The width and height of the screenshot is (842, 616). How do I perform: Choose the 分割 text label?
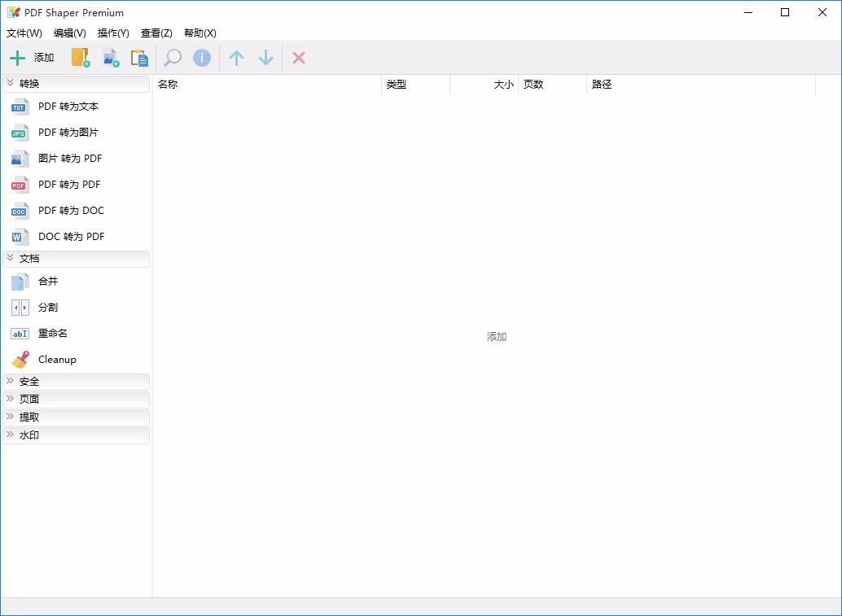click(48, 308)
